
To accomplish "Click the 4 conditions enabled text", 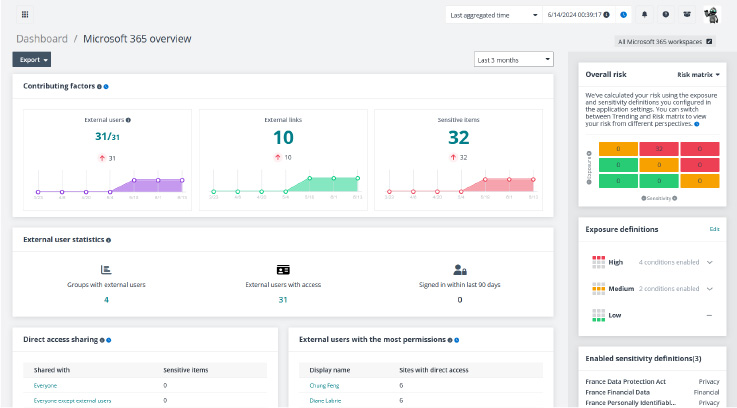I will coord(669,262).
